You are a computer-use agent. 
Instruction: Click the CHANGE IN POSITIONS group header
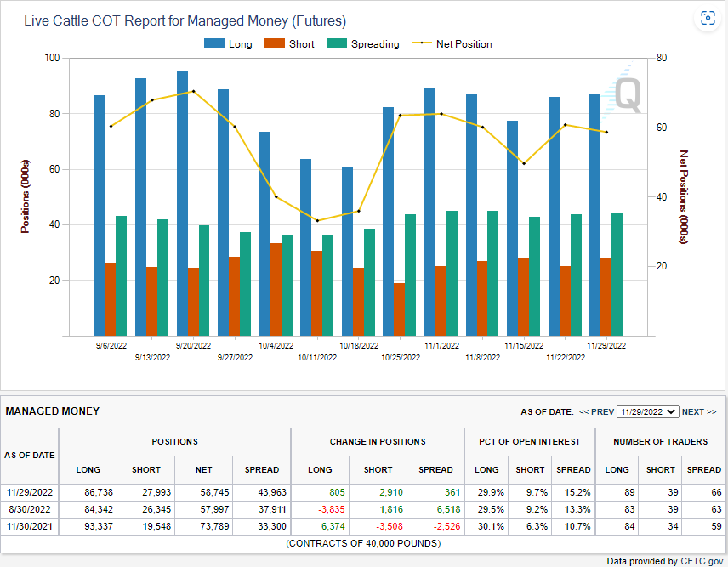(x=378, y=442)
